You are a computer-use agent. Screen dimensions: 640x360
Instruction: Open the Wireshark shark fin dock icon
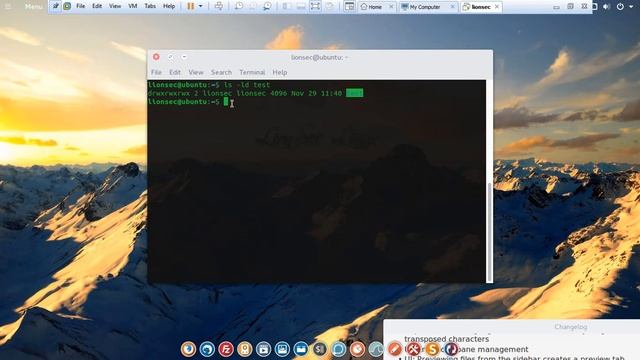pyautogui.click(x=376, y=349)
